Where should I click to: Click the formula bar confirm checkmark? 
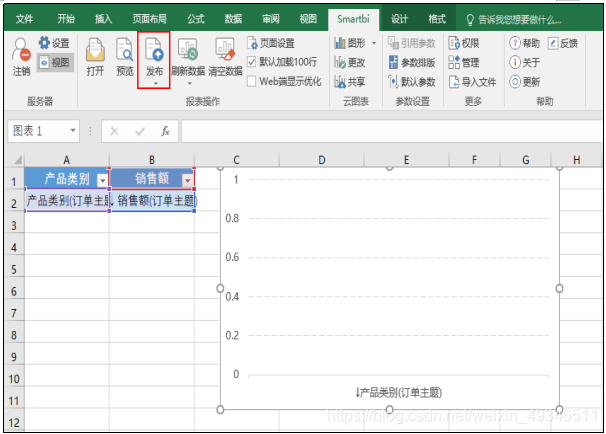click(x=140, y=131)
